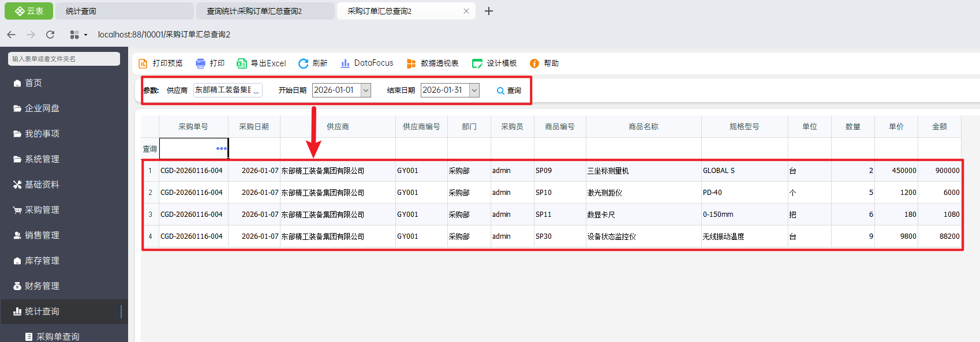Open 采购单查询 sidebar sub-item
This screenshot has height=342, width=980.
tap(64, 336)
